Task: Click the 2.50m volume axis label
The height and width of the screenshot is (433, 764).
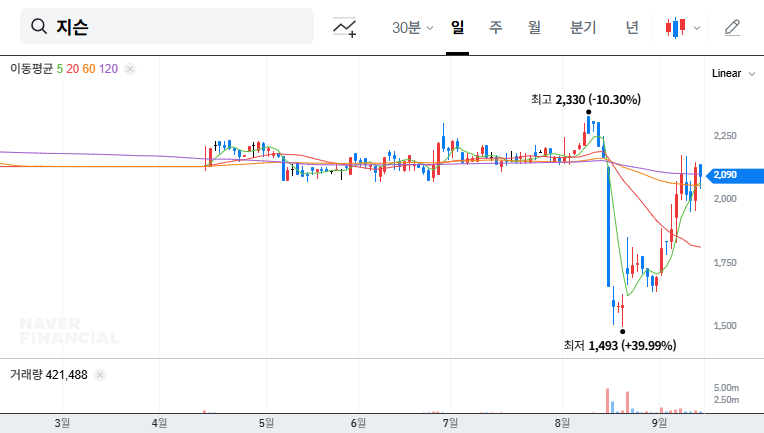Action: click(726, 400)
